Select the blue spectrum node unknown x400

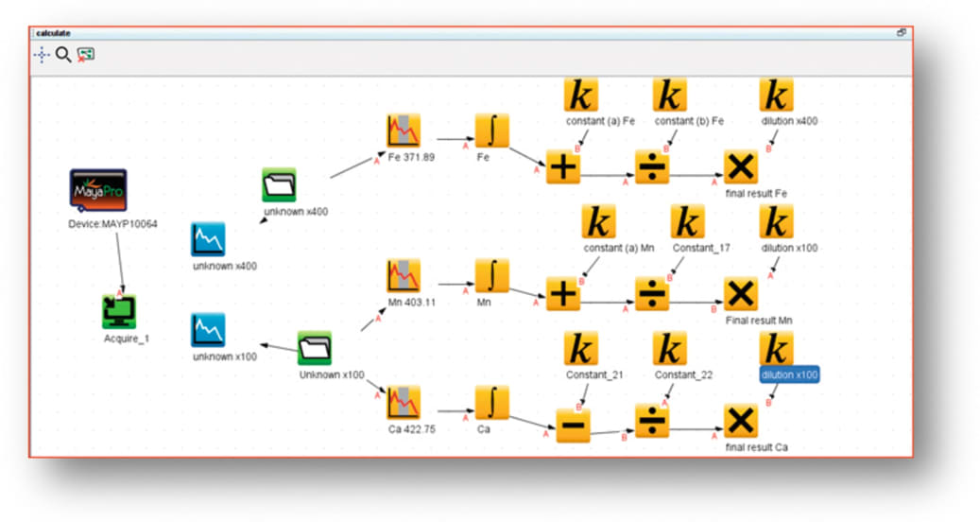coord(208,239)
